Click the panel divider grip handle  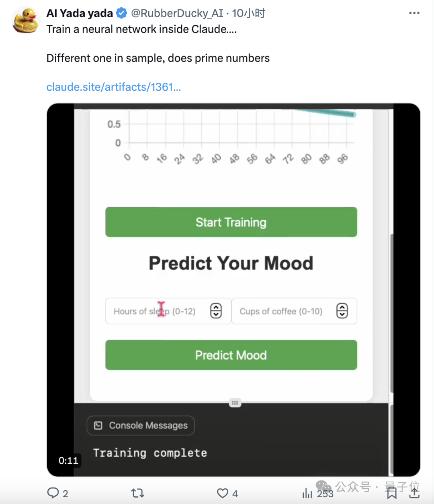(x=235, y=403)
